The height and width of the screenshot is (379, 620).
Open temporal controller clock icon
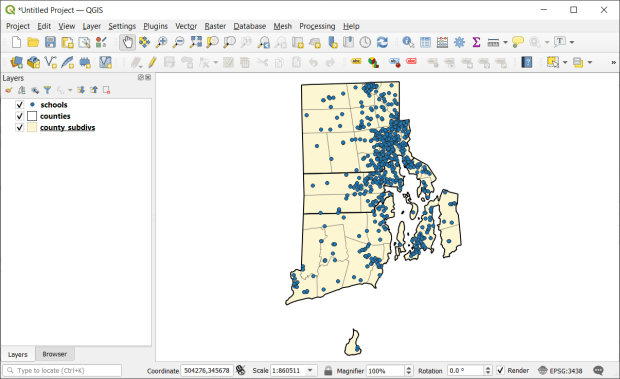[365, 42]
